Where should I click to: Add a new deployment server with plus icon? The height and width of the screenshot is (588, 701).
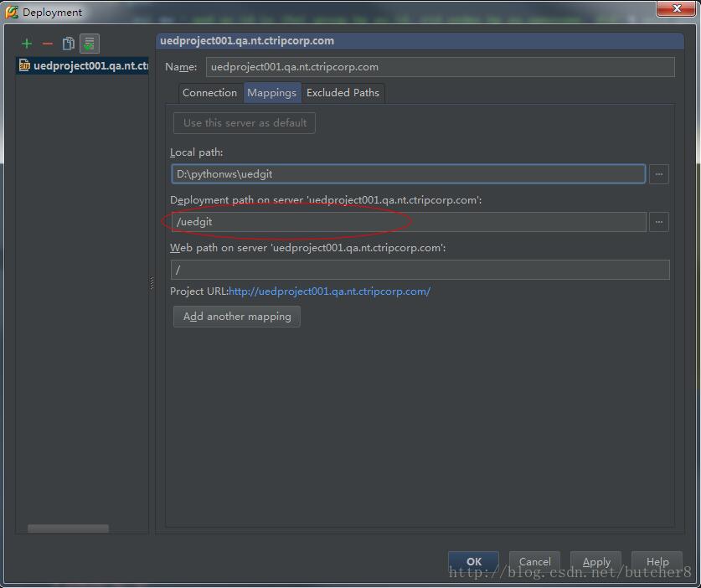pyautogui.click(x=27, y=44)
